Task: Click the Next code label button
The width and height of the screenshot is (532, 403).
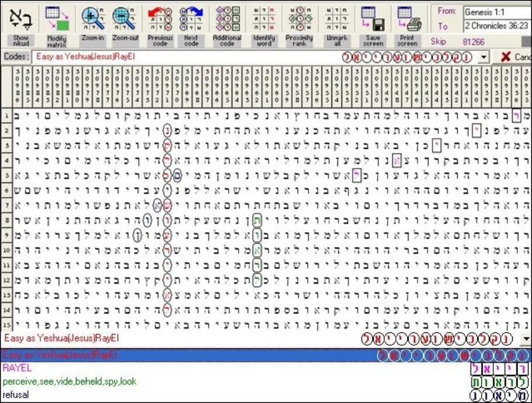Action: [191, 41]
